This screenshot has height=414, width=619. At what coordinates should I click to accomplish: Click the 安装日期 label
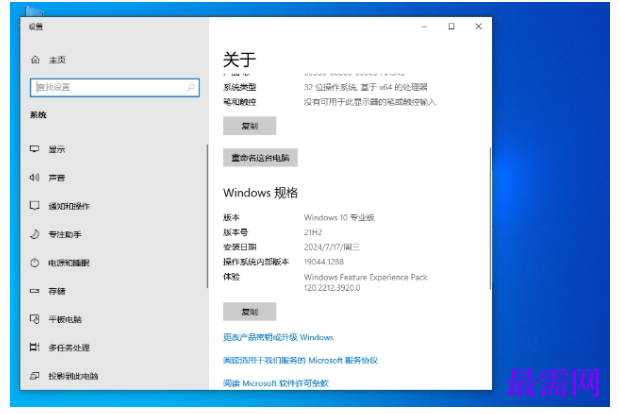pos(240,247)
